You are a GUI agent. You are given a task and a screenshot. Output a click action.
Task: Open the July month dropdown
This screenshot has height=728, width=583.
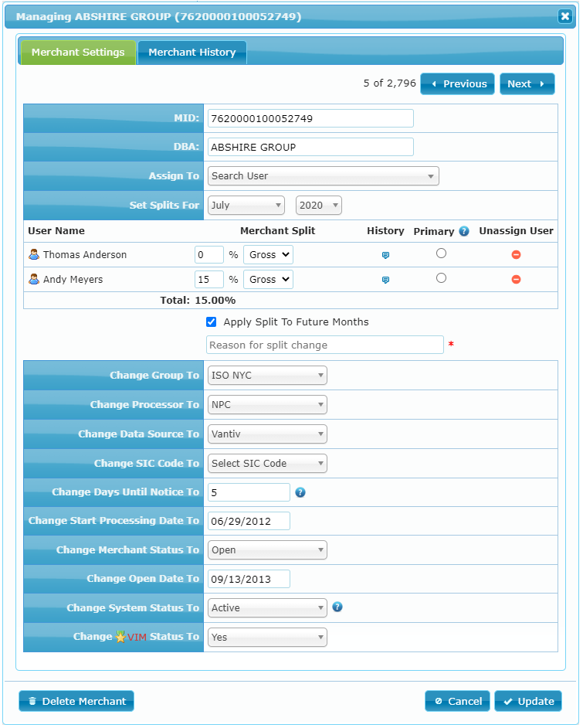click(246, 206)
